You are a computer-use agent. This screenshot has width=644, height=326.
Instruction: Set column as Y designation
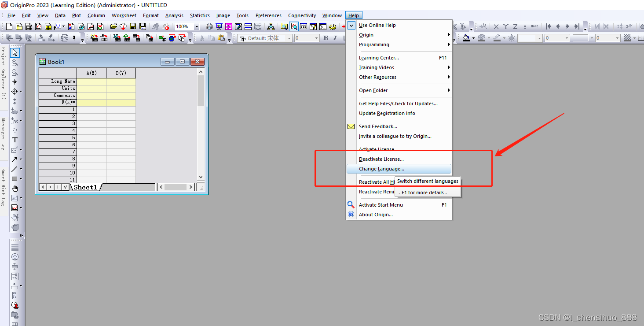click(x=506, y=26)
